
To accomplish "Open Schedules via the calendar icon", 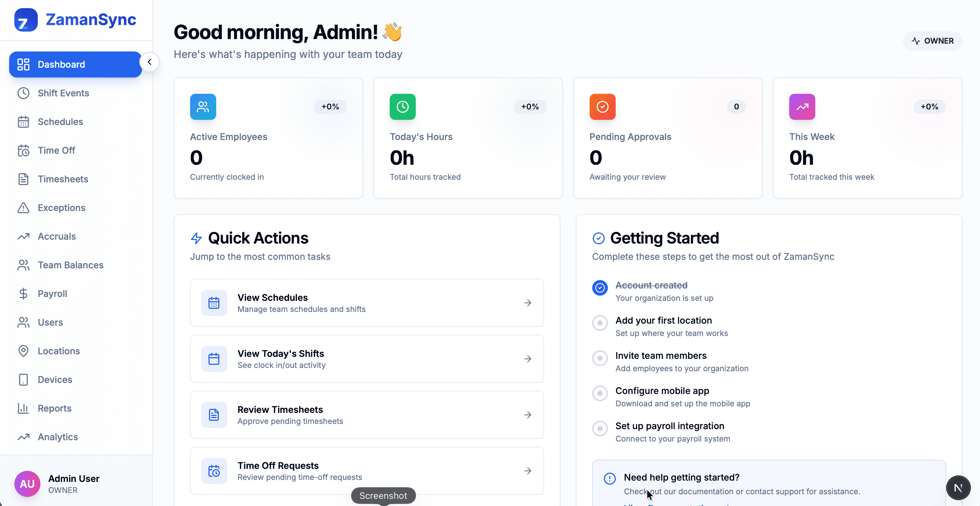I will coord(23,122).
